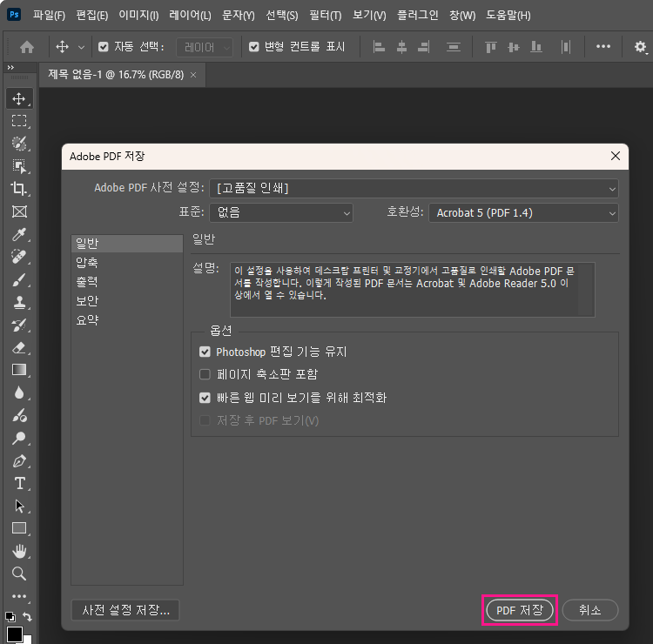Select the Crop tool
The height and width of the screenshot is (644, 653).
[x=19, y=189]
